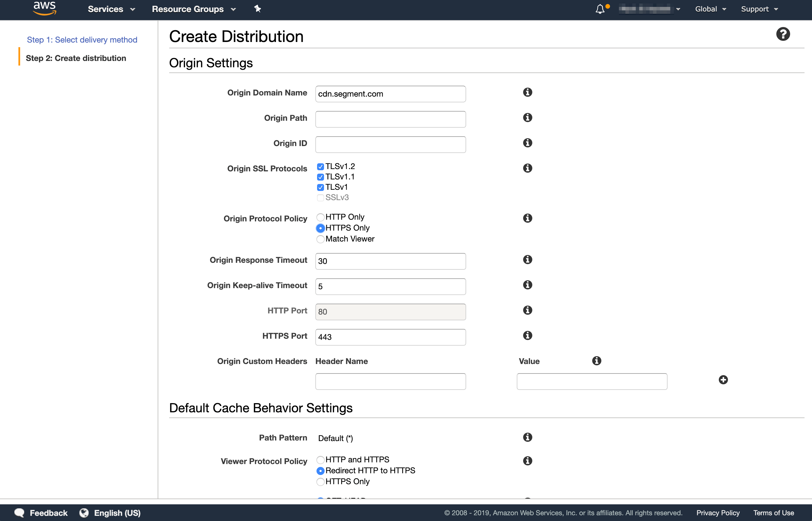Click the pin shortcut icon in navbar
The width and height of the screenshot is (812, 521).
point(258,9)
